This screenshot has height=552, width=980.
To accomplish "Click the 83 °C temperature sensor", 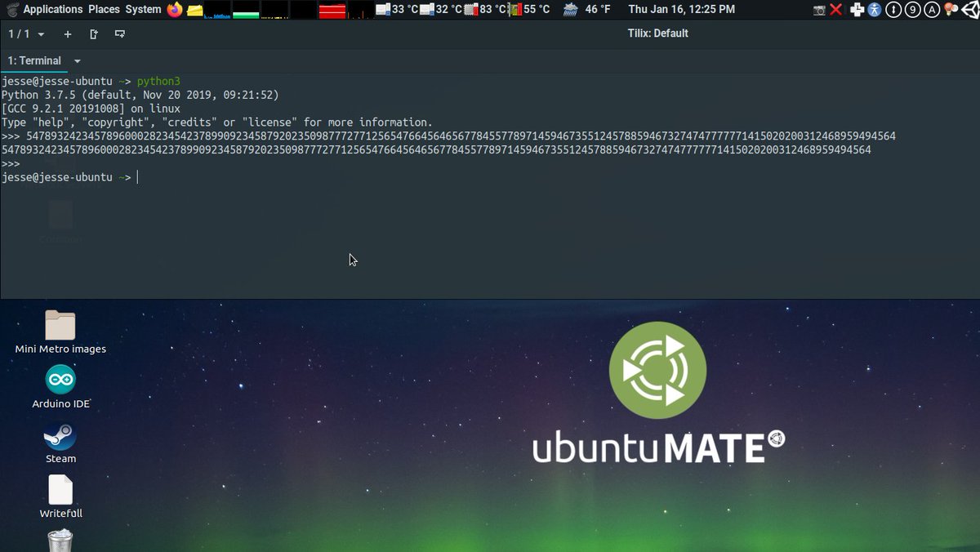I will click(484, 10).
